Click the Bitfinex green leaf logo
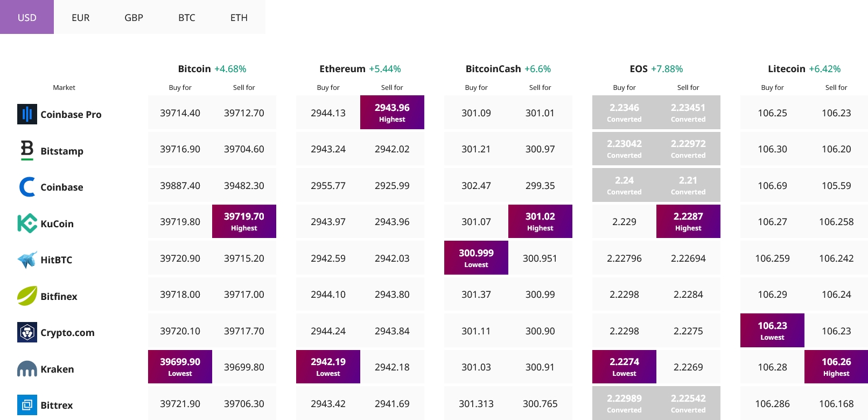 coord(27,296)
